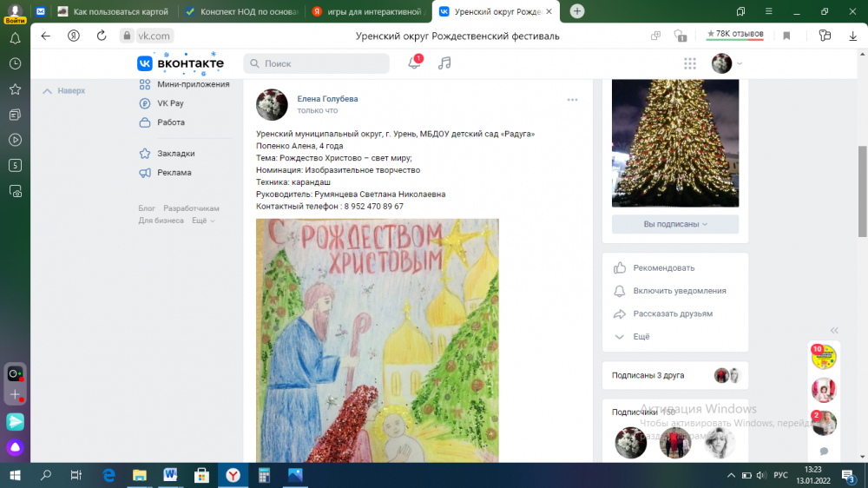Open VK notifications bell icon
The width and height of the screenshot is (868, 488).
click(x=414, y=63)
